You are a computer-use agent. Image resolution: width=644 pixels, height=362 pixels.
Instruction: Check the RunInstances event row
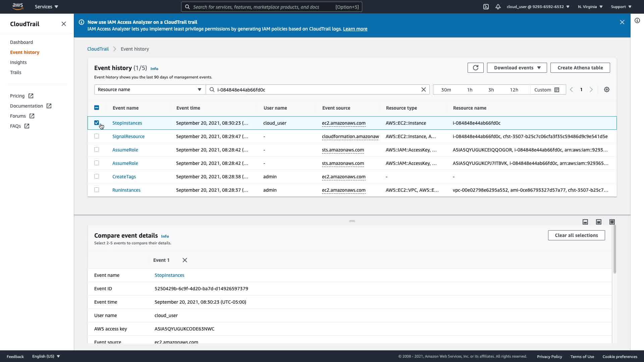point(97,190)
